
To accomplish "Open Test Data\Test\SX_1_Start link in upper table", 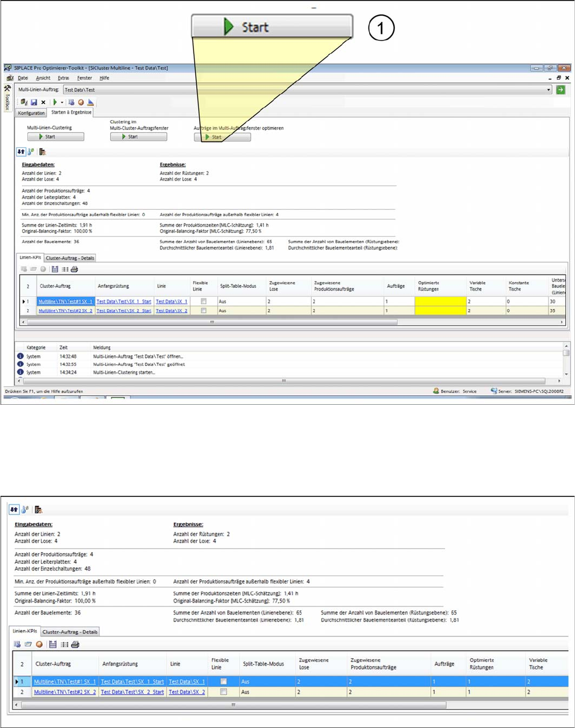I will pos(124,301).
